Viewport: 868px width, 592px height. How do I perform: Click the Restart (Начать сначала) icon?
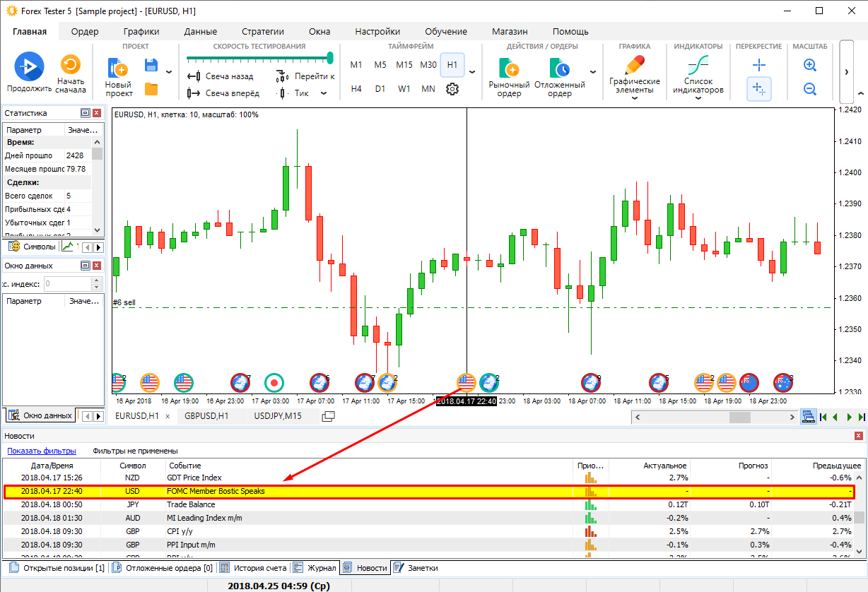tap(71, 66)
